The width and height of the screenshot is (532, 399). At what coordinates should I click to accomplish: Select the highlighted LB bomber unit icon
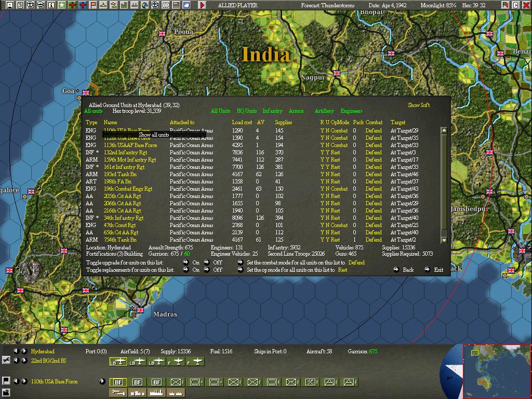coord(118,362)
